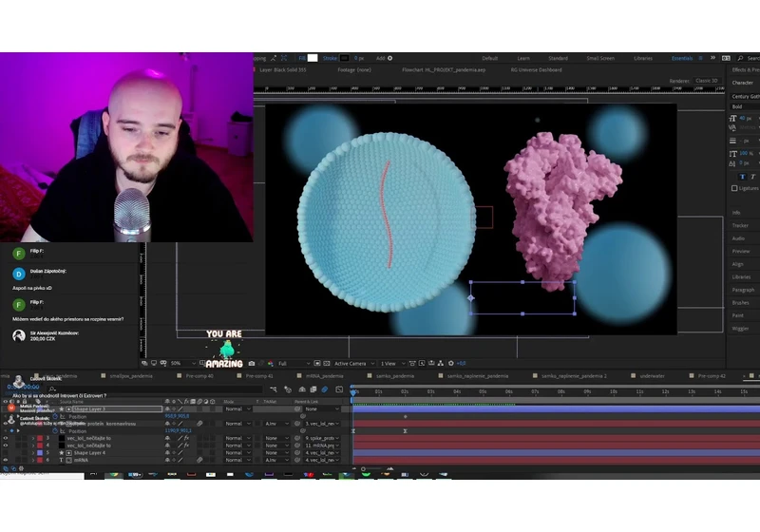Open the Graph Editor icon
This screenshot has height=532, width=760.
[x=339, y=389]
